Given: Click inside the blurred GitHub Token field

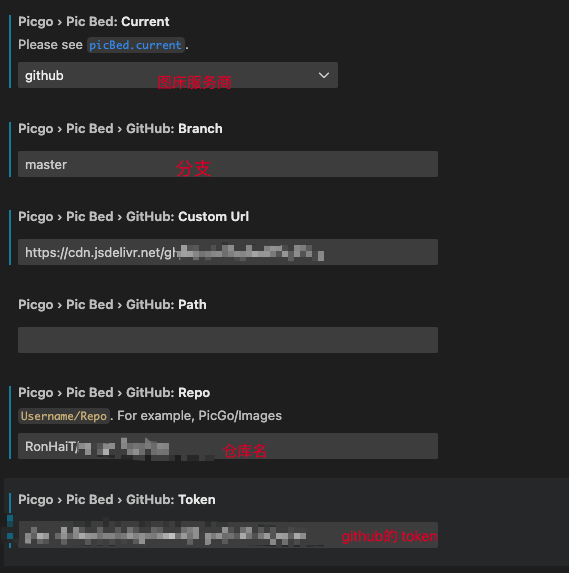Looking at the screenshot, I should (x=228, y=535).
